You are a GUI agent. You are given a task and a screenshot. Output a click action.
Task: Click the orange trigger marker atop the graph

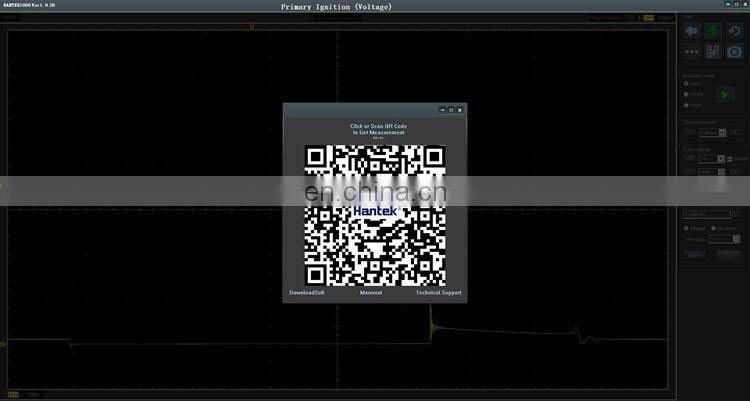coord(251,26)
